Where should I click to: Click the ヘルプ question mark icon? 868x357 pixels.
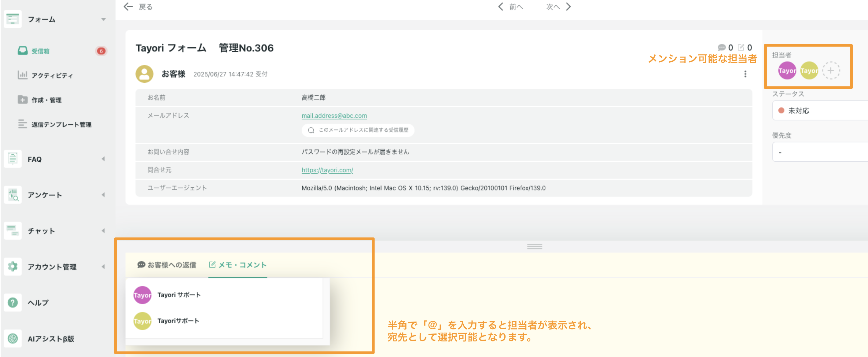(13, 302)
